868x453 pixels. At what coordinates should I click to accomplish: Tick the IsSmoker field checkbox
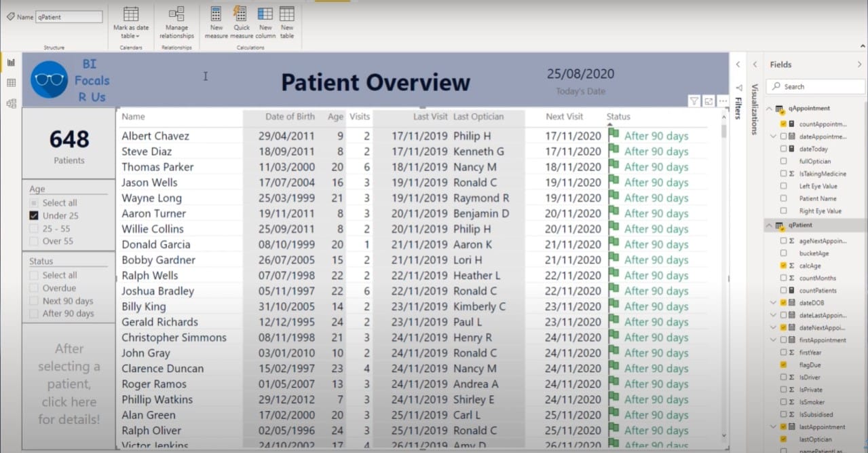[x=784, y=402]
